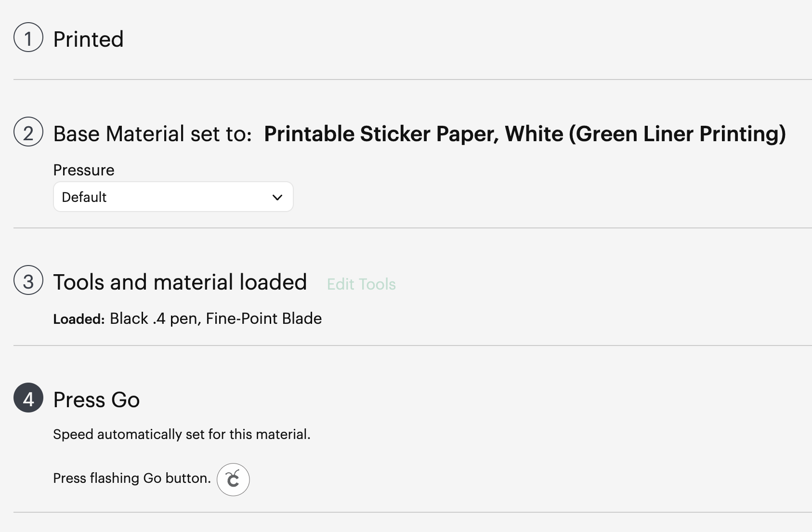The image size is (812, 532).
Task: Open the Pressure dropdown
Action: point(173,197)
